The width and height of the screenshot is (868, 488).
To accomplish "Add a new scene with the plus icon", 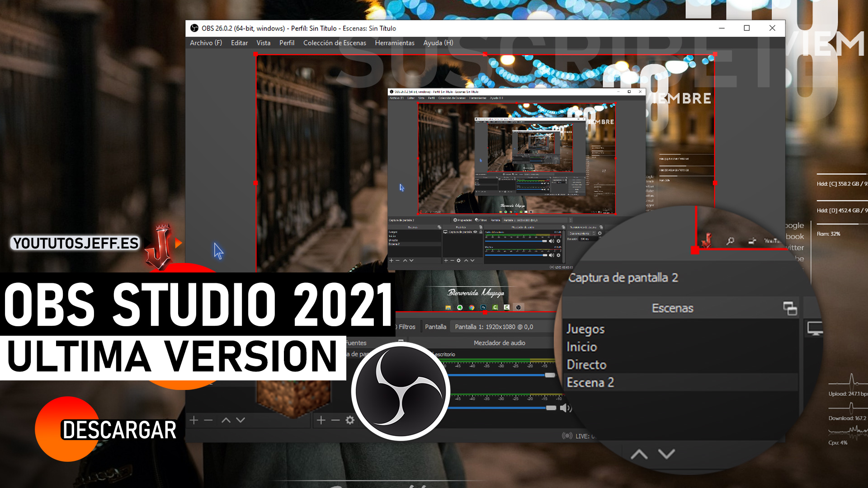I will [x=194, y=420].
